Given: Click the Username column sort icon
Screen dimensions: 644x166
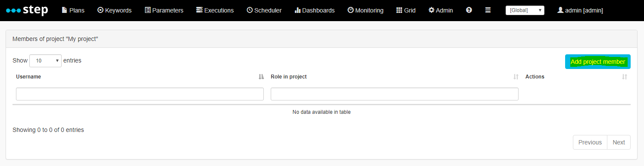Looking at the screenshot, I should click(x=261, y=77).
